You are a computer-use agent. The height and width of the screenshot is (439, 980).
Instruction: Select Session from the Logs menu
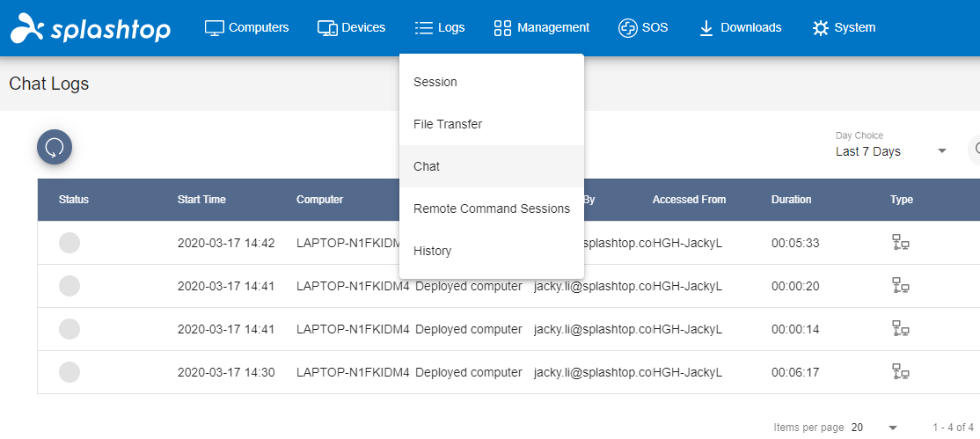click(x=492, y=82)
